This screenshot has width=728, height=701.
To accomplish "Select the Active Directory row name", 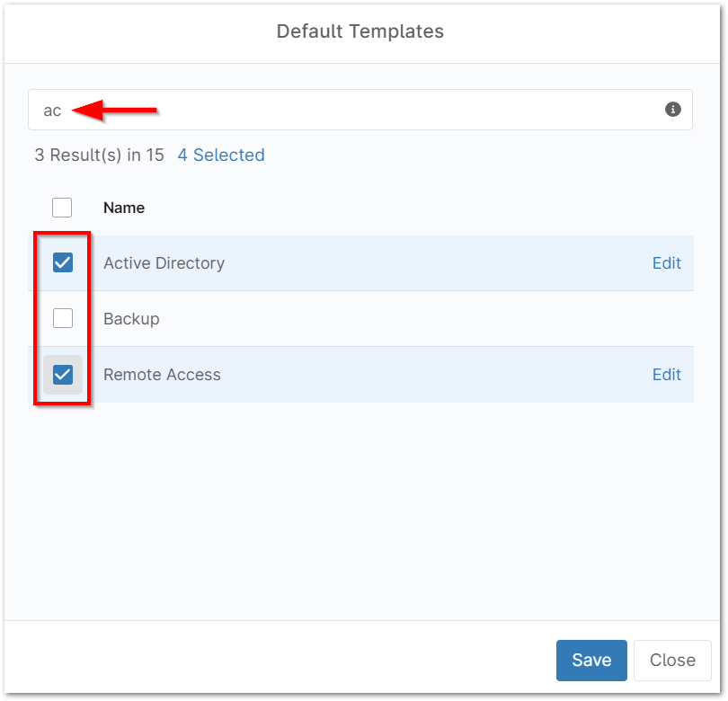I will tap(164, 263).
